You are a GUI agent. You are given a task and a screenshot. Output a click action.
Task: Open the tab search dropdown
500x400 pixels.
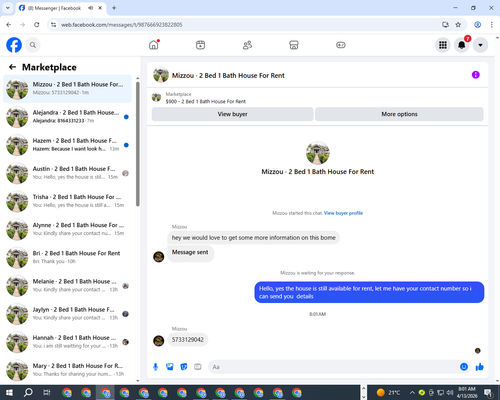point(8,8)
